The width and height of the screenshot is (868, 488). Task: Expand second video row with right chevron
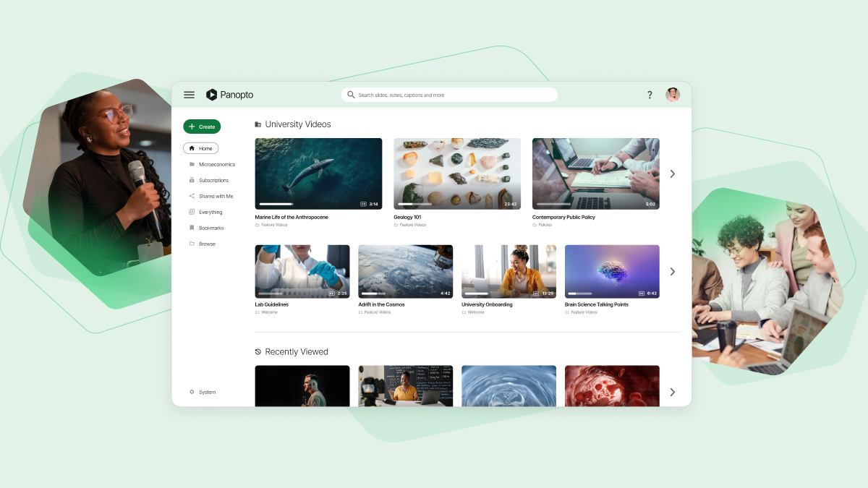(x=672, y=272)
